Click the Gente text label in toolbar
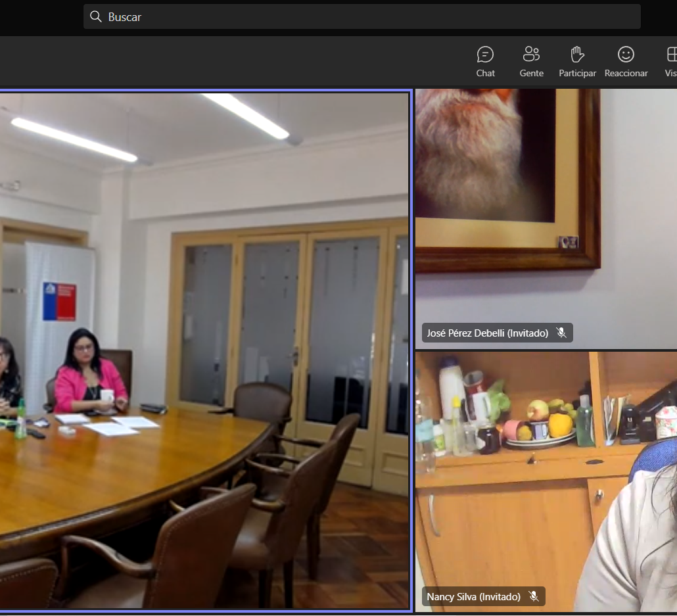Viewport: 677px width, 616px height. click(x=531, y=73)
